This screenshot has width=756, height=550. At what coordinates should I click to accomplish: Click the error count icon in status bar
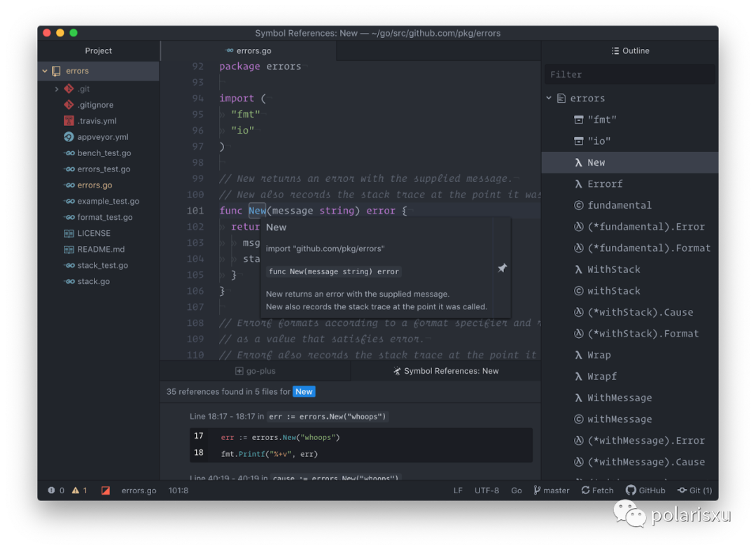[x=51, y=491]
